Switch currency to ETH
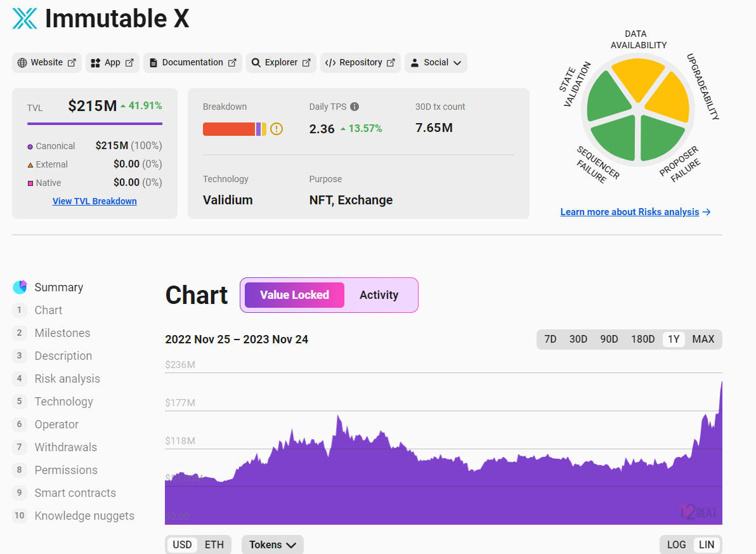Image resolution: width=756 pixels, height=554 pixels. tap(214, 544)
